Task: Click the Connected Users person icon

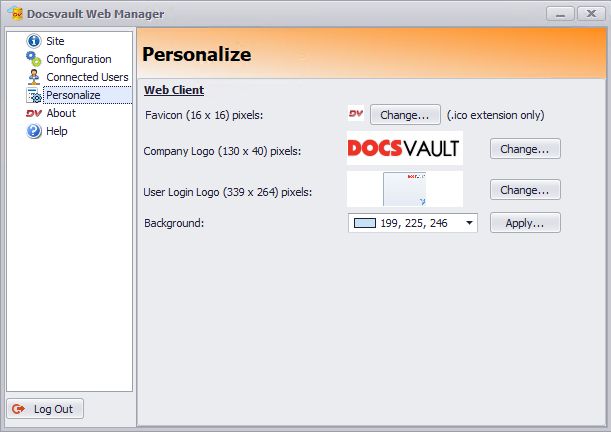Action: (34, 77)
